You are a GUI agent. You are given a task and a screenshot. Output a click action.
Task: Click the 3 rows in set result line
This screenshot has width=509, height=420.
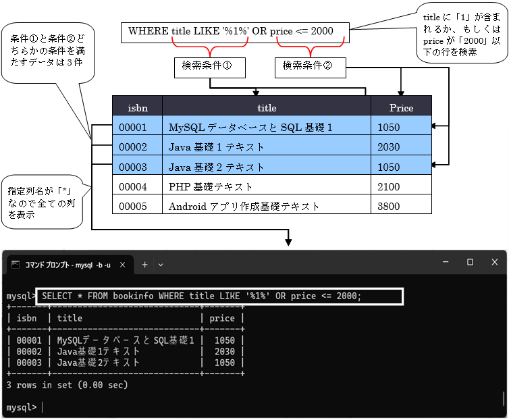coord(68,385)
